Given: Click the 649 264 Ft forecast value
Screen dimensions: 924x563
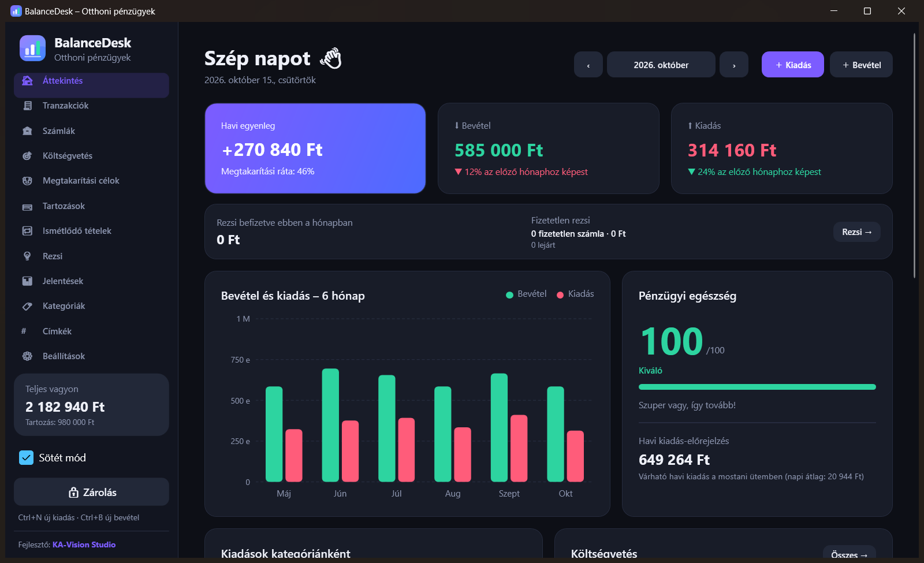Looking at the screenshot, I should pyautogui.click(x=674, y=460).
